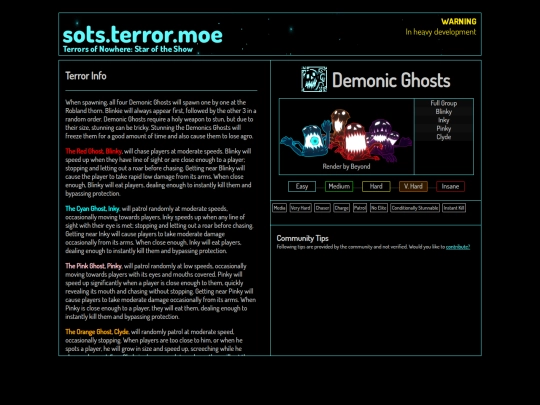The height and width of the screenshot is (405, 540).
Task: Choose the Hard difficulty button
Action: point(376,186)
